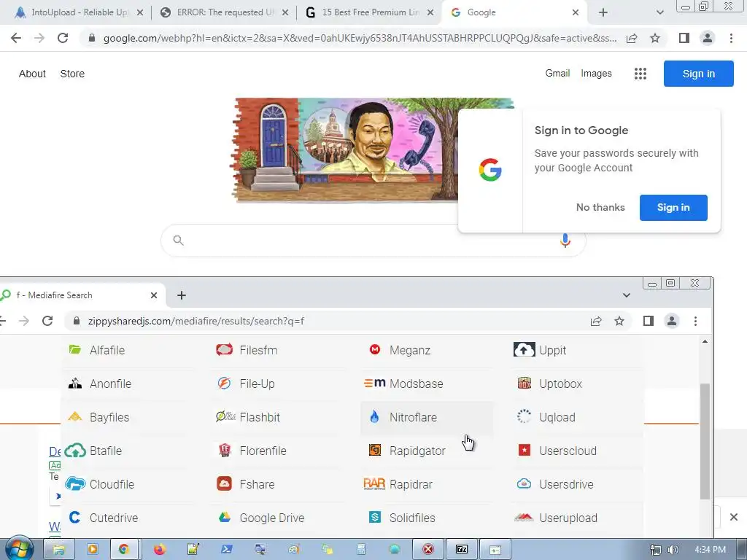Image resolution: width=747 pixels, height=560 pixels.
Task: Click the Google search input field
Action: (371, 241)
